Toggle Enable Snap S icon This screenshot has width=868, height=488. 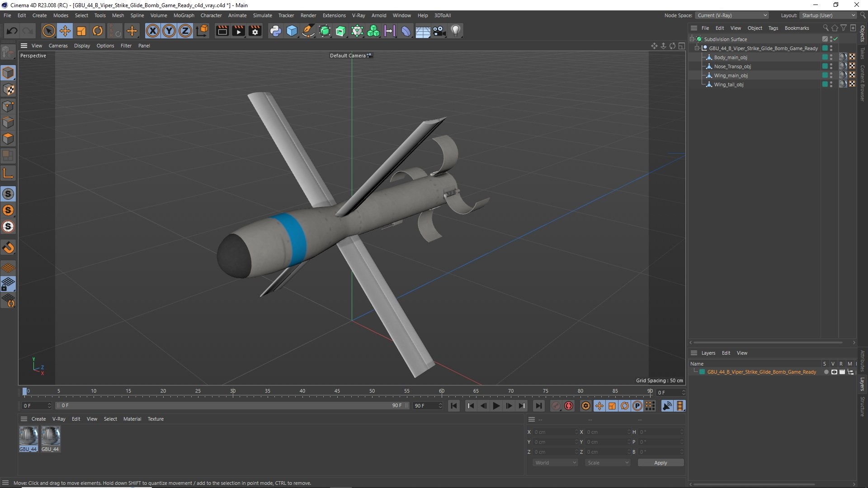[x=8, y=194]
